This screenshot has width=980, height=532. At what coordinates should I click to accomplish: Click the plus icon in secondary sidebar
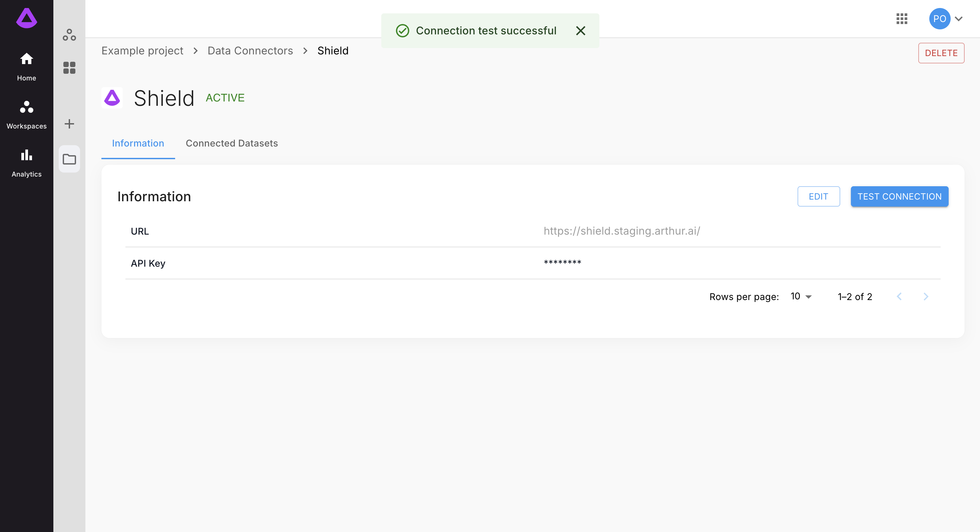tap(69, 124)
